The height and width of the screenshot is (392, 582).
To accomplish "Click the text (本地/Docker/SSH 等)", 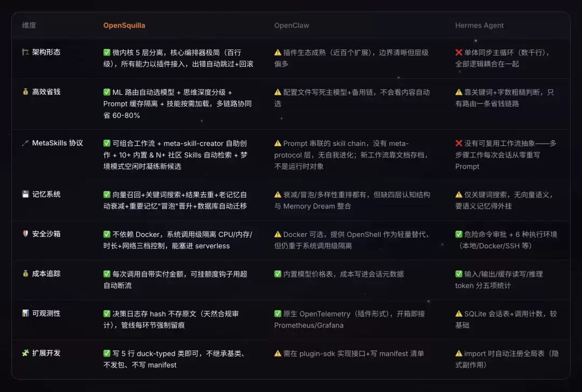I will tap(495, 246).
